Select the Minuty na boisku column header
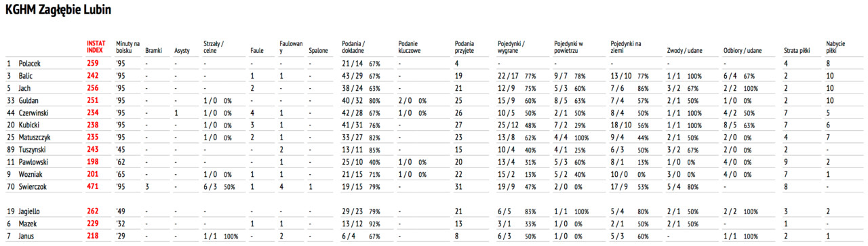The width and height of the screenshot is (868, 246). point(127,46)
